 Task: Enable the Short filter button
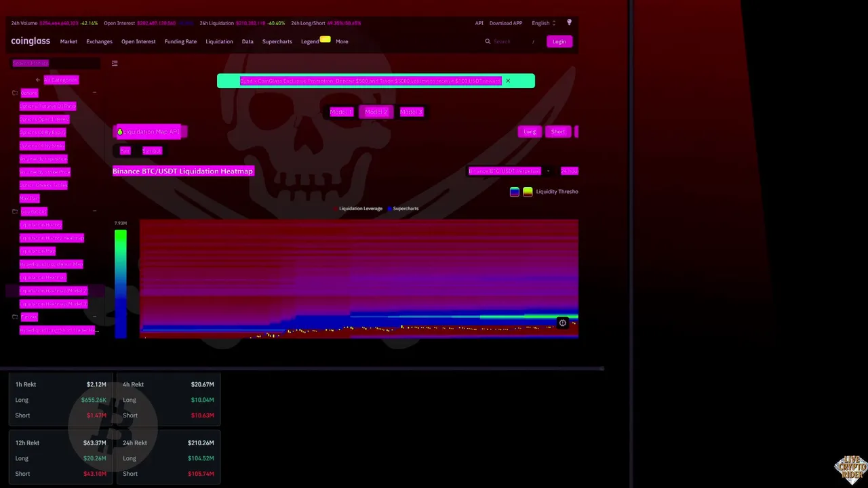(557, 131)
